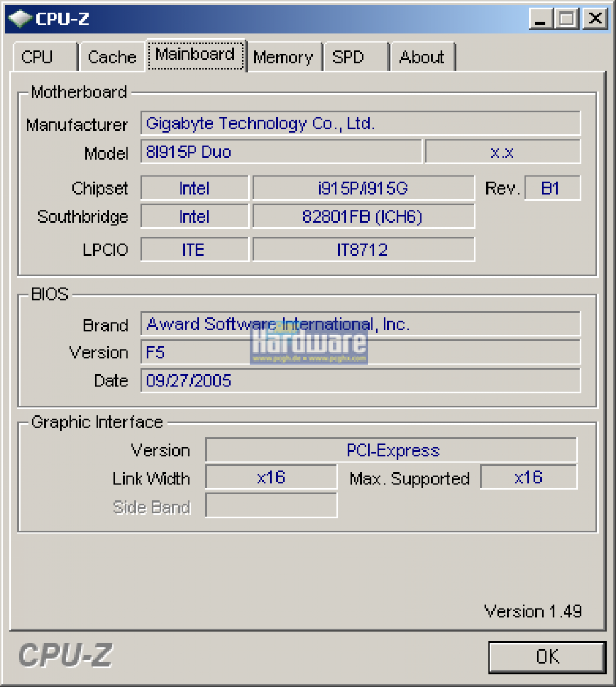Click the Version 1.49 label
Viewport: 616px width, 687px height.
[x=533, y=611]
